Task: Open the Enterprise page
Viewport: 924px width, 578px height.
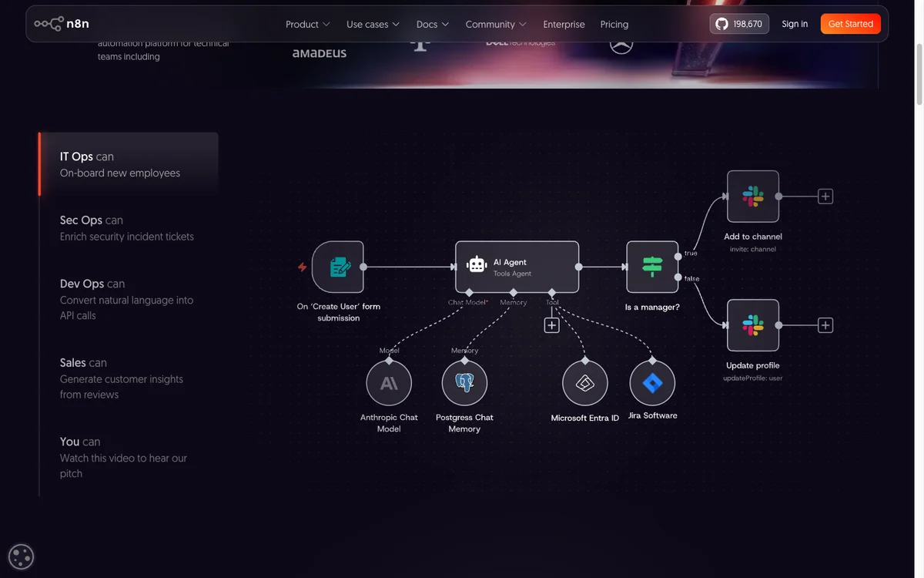Action: (564, 24)
